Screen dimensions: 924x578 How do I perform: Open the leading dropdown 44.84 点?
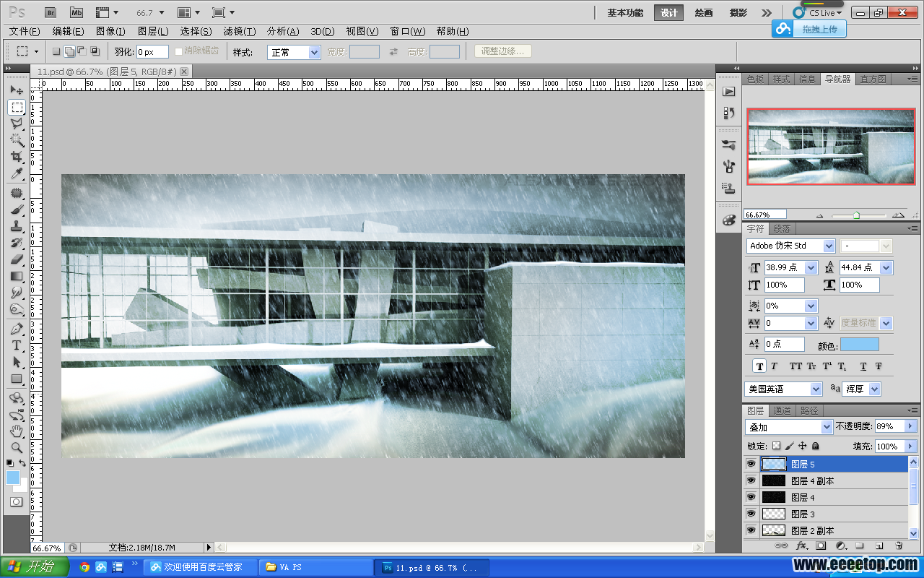point(886,267)
